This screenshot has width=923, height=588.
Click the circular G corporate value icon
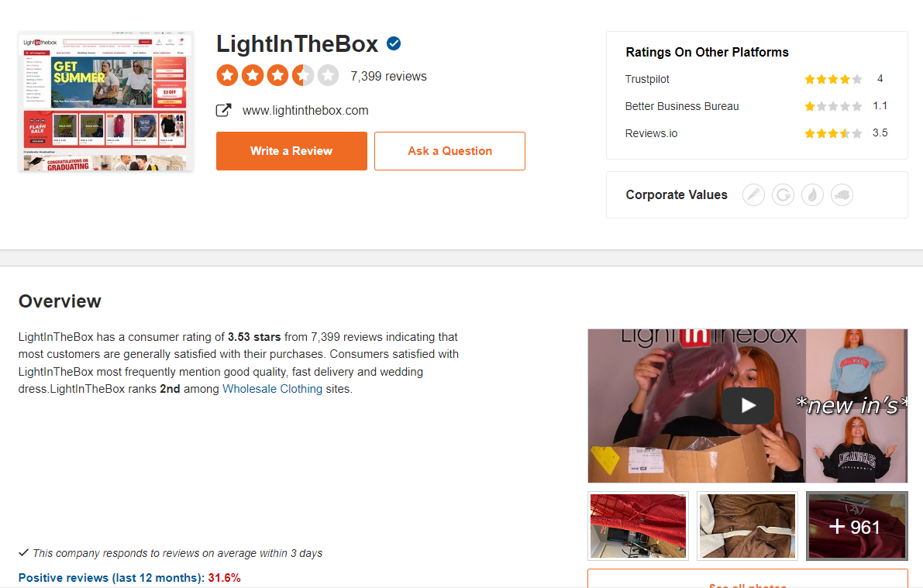pos(783,194)
